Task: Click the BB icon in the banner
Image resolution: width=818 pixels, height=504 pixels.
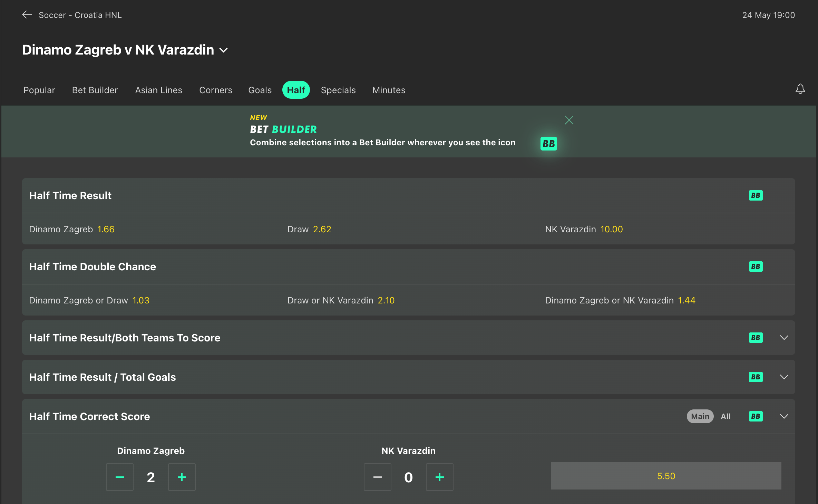Action: (x=548, y=144)
